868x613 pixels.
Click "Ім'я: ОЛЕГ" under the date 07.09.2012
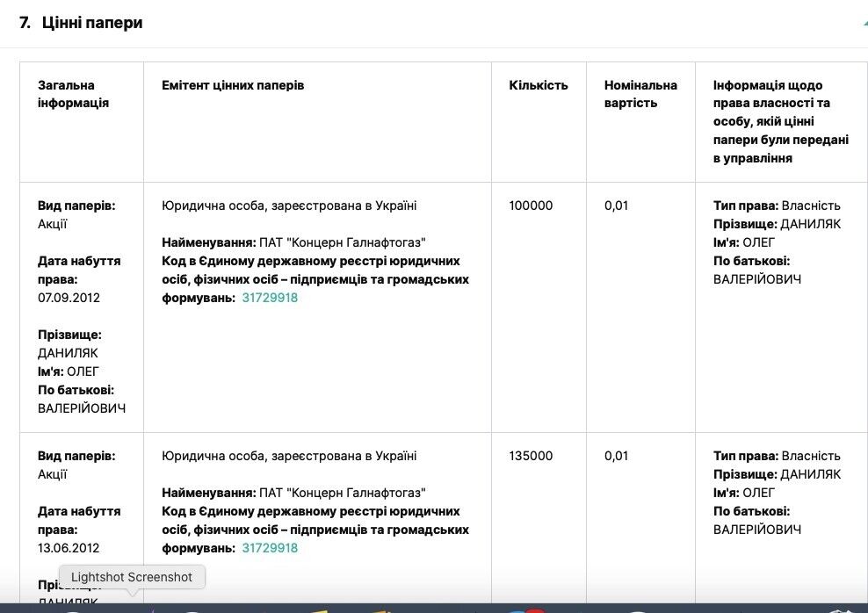click(69, 371)
